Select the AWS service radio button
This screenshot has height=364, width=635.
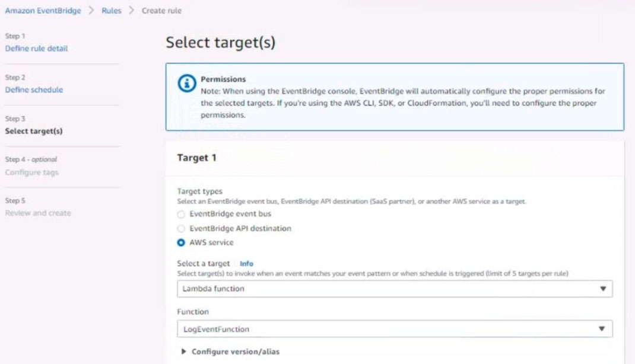click(x=181, y=242)
